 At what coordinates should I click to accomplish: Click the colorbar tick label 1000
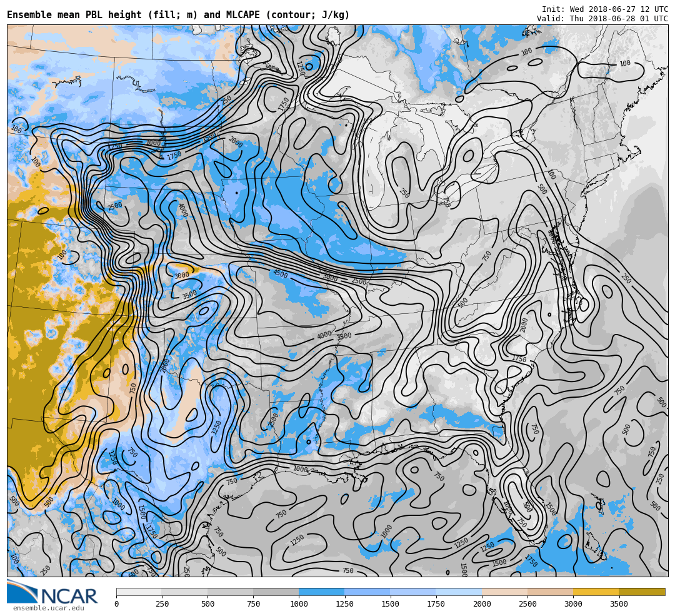[x=299, y=604]
